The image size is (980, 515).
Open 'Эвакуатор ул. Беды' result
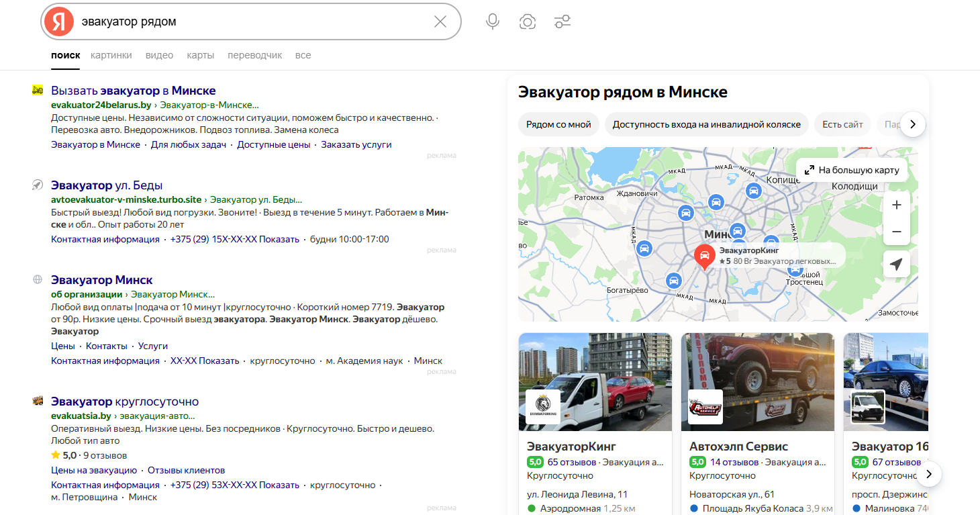[x=107, y=185]
